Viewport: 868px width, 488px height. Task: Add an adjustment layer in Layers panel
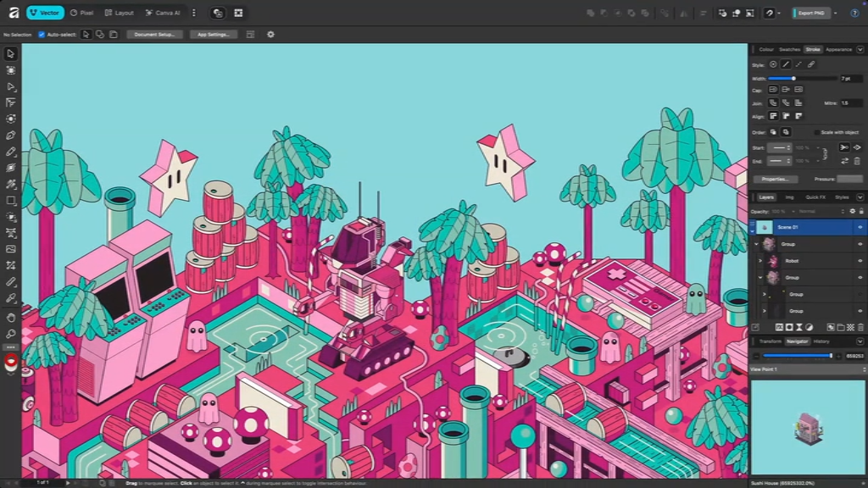810,328
